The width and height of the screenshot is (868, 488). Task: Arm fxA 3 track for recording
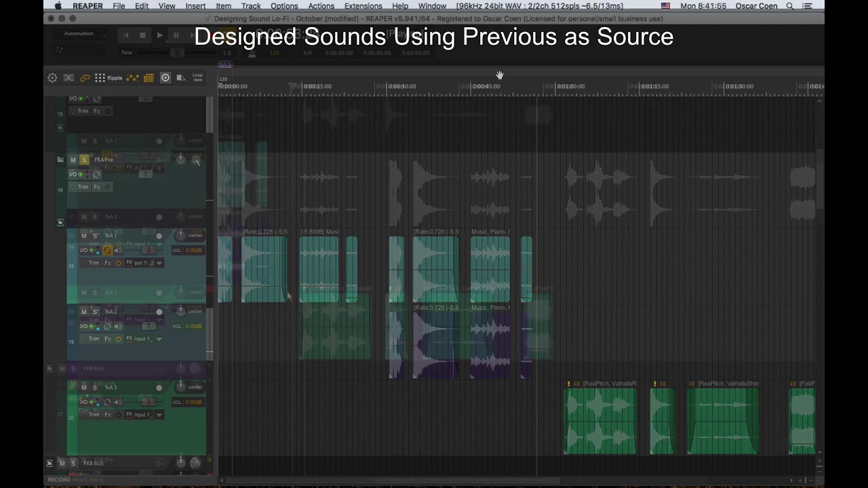[x=159, y=388]
